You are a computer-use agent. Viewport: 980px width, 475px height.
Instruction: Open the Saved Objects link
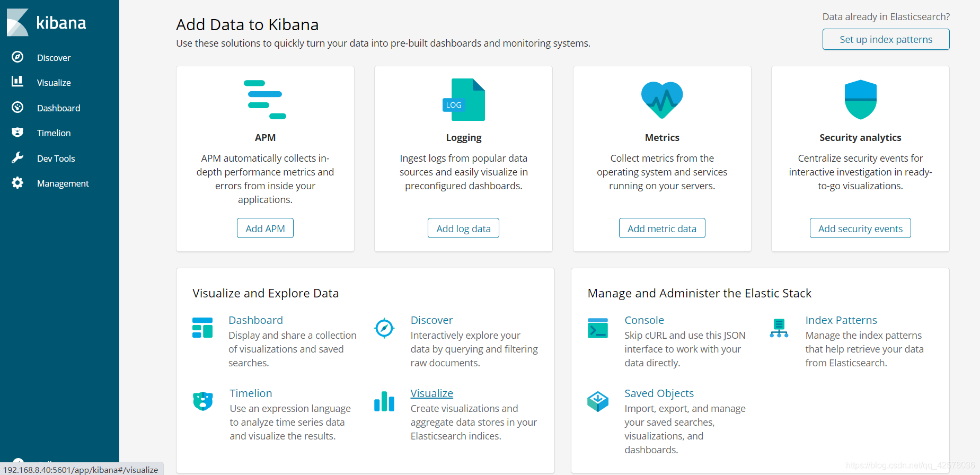coord(659,393)
